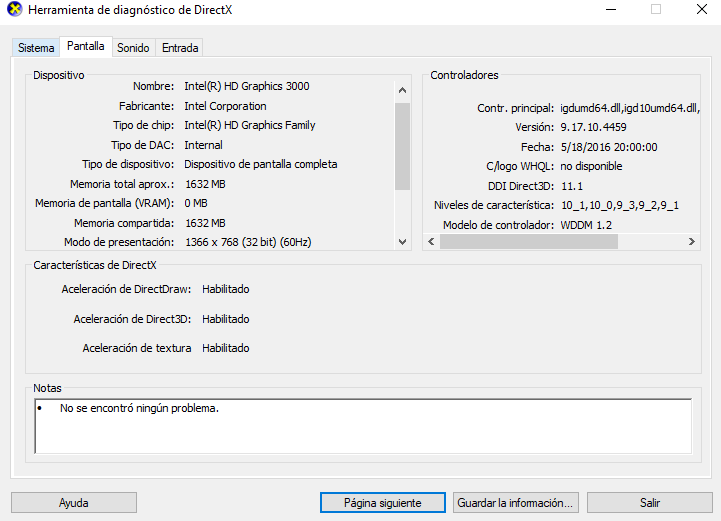The image size is (721, 521).
Task: Click the Herramienta de diagnóstico de DirectX title
Action: tap(130, 10)
